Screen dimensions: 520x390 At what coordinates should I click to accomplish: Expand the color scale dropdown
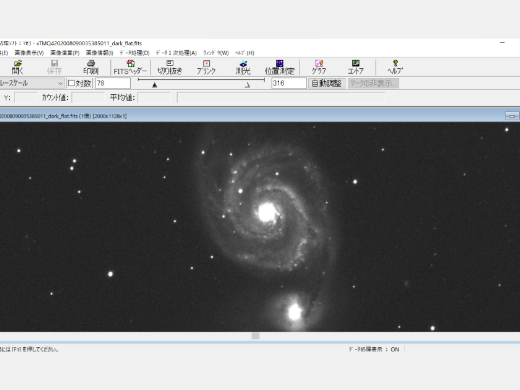[x=60, y=83]
